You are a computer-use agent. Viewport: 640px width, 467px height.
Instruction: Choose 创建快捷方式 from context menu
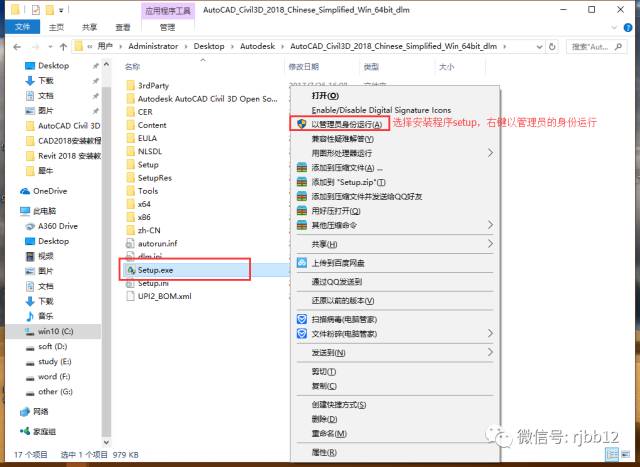click(338, 403)
